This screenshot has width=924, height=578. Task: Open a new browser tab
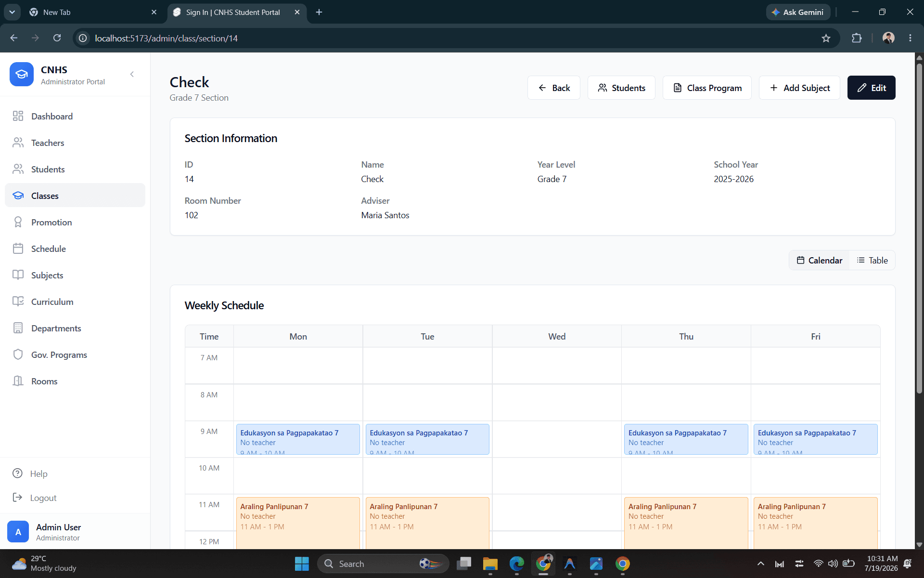point(319,12)
